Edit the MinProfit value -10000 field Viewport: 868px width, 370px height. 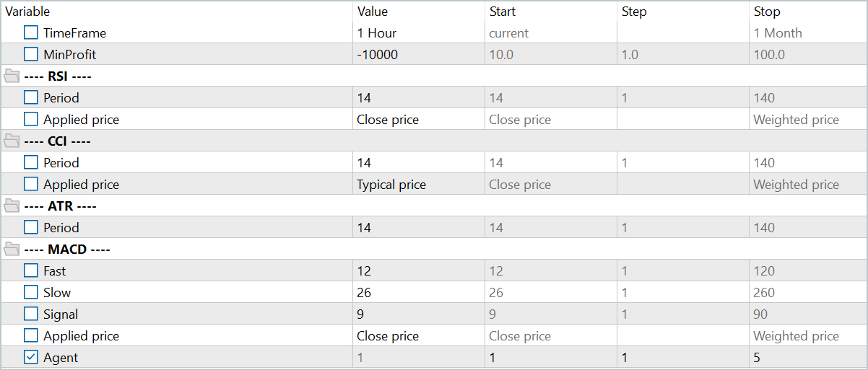click(419, 54)
